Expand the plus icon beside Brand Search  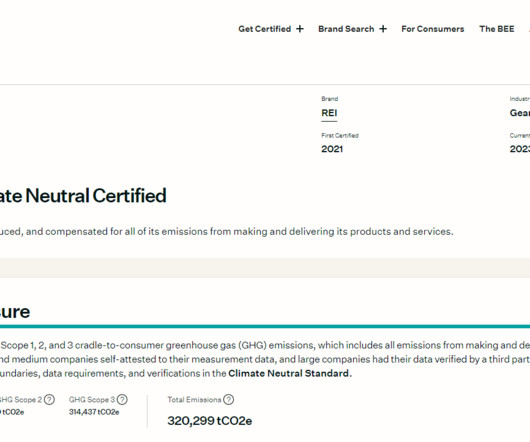(x=383, y=29)
